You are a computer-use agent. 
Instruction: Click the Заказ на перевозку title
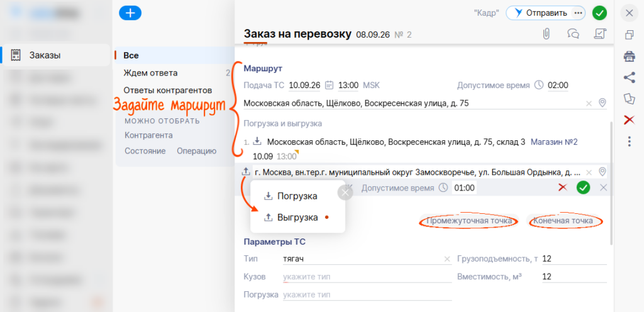[x=297, y=34]
